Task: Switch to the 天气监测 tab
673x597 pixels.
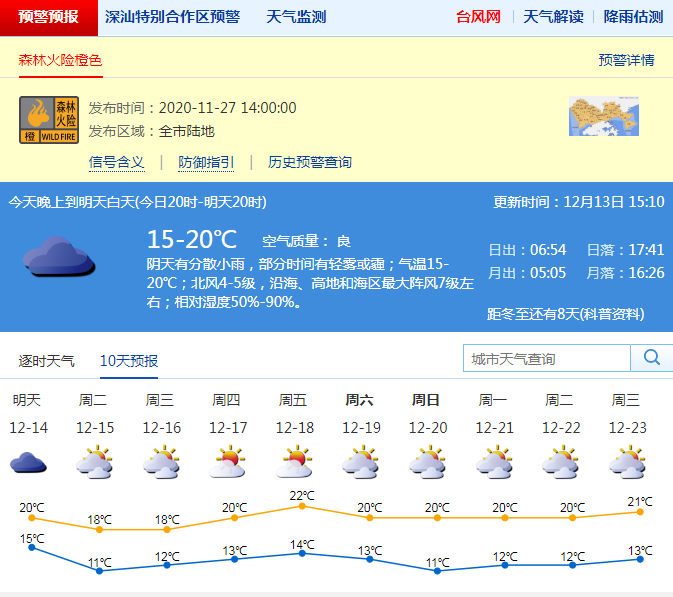Action: point(296,17)
